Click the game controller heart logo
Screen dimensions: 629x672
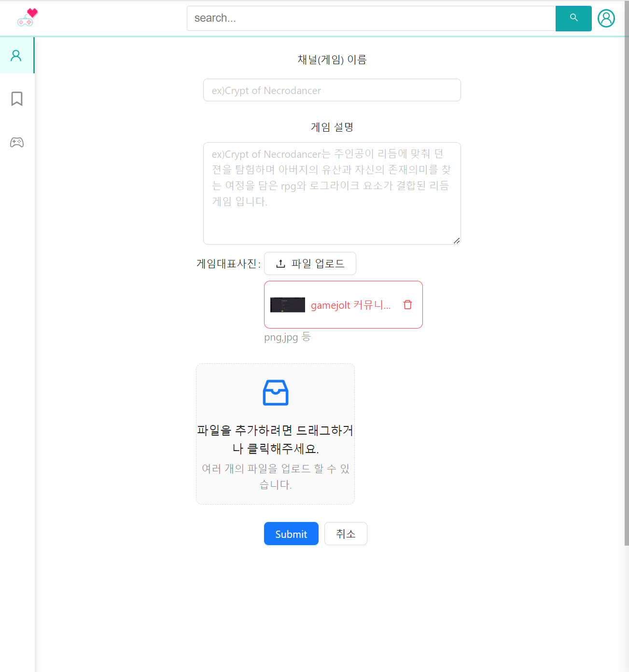point(28,17)
